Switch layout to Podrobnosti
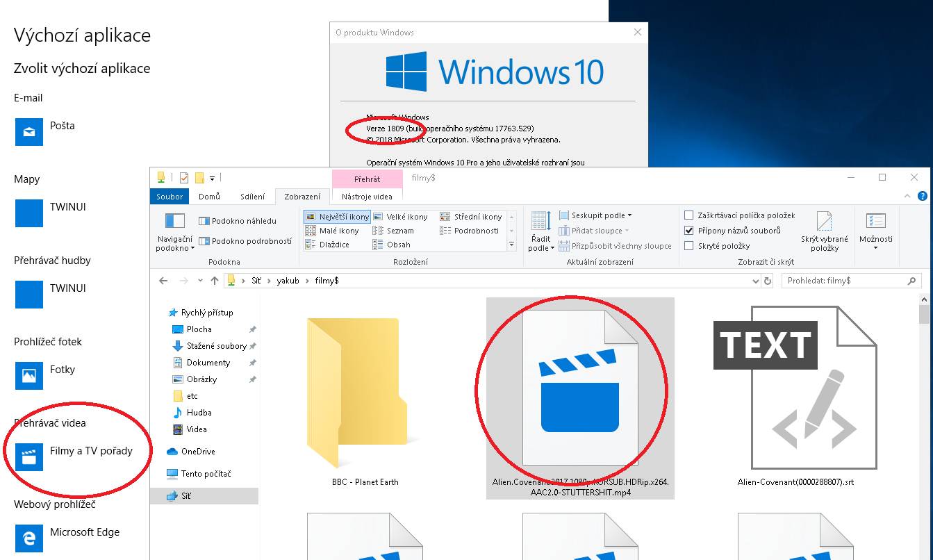The height and width of the screenshot is (560, 933). click(x=470, y=231)
